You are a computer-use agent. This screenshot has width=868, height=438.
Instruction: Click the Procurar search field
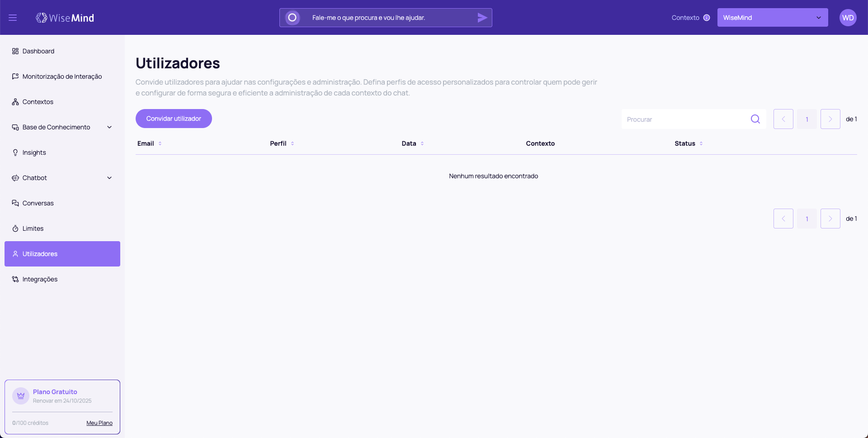click(x=685, y=119)
